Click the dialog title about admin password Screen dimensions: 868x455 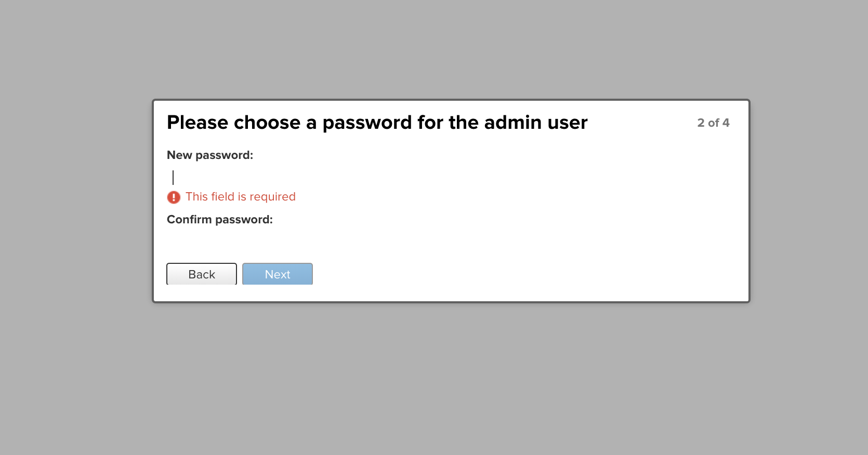[x=377, y=123]
